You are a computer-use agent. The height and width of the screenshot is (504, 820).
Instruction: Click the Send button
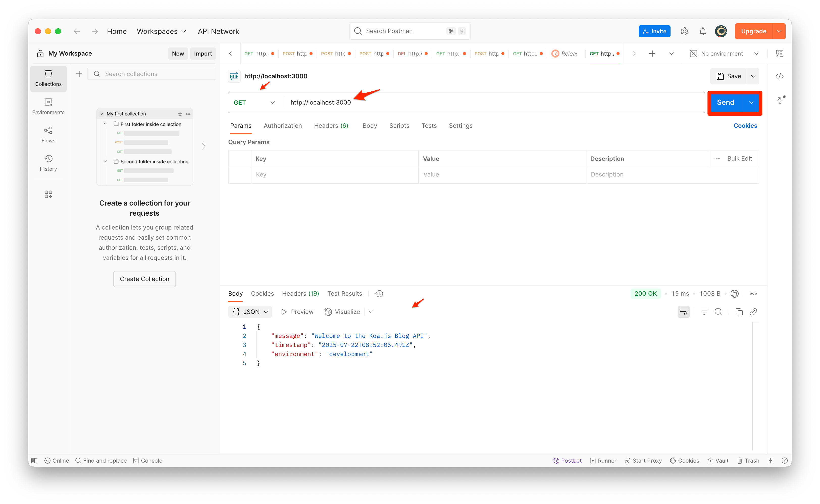pyautogui.click(x=726, y=103)
